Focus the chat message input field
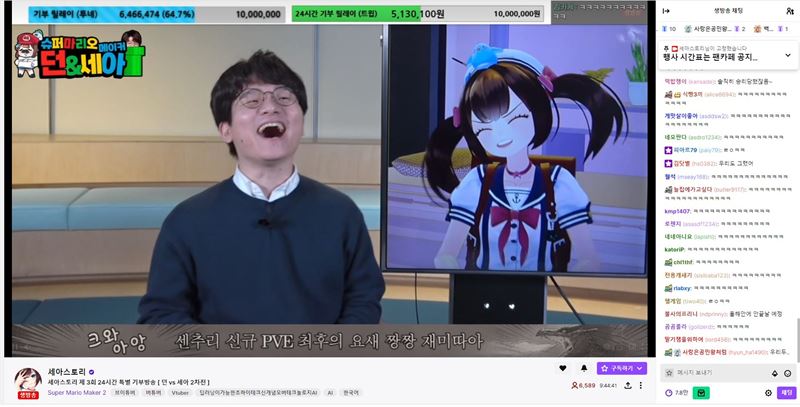Screen dimensions: 800x407 (728, 373)
